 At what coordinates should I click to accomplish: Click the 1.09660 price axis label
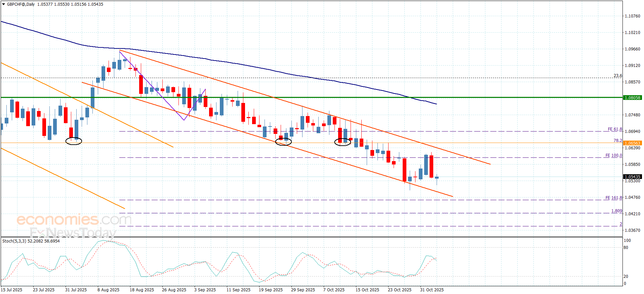632,49
